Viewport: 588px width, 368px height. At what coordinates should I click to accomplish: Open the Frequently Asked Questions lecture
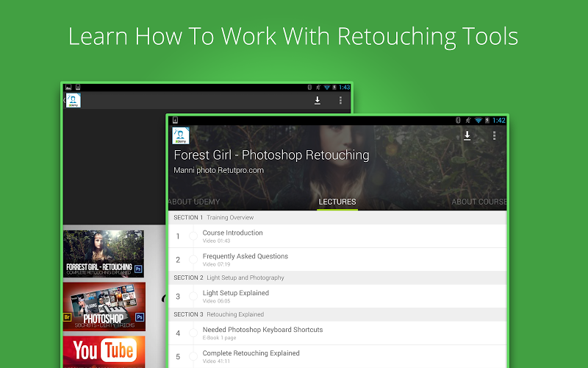(x=337, y=260)
